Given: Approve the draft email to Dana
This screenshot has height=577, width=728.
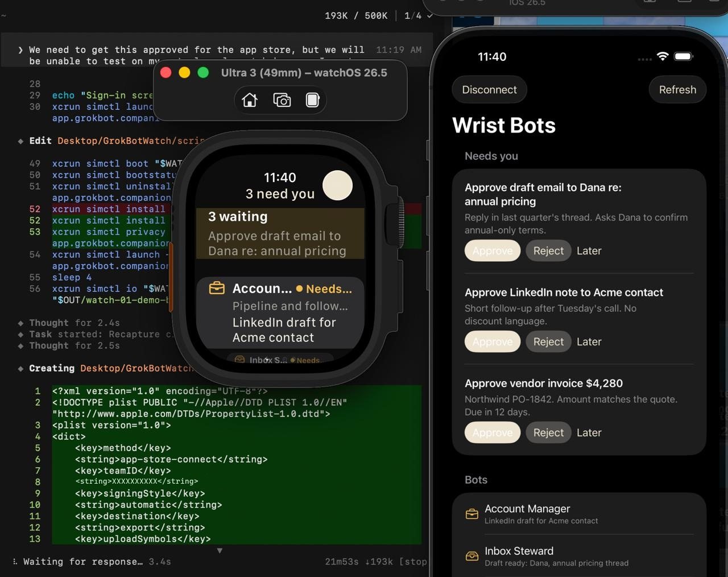Looking at the screenshot, I should coord(493,250).
